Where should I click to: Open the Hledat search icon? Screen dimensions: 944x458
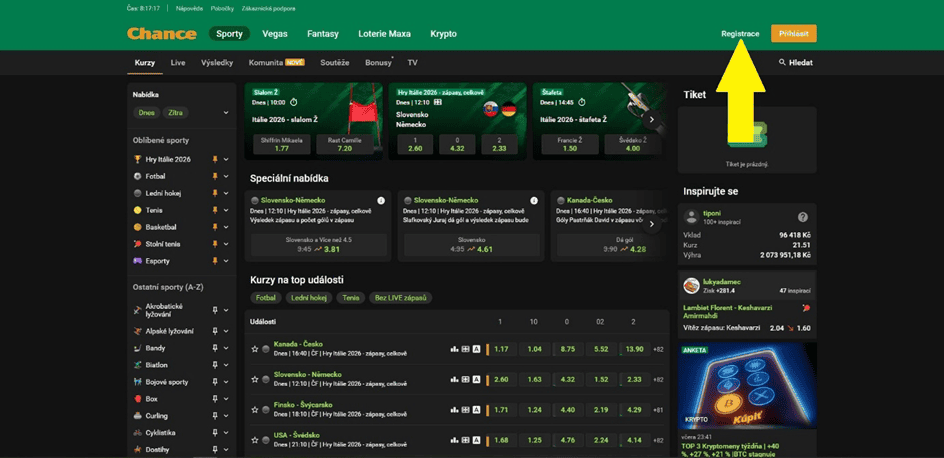[782, 62]
